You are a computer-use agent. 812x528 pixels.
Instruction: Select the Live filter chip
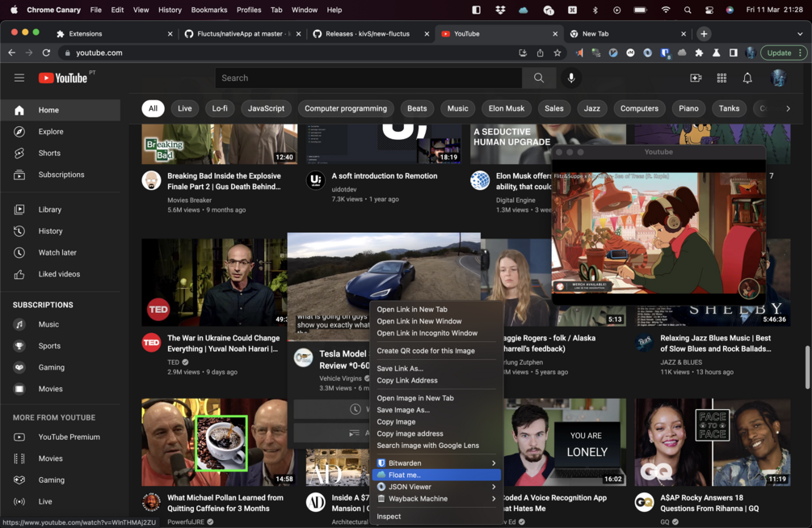185,108
